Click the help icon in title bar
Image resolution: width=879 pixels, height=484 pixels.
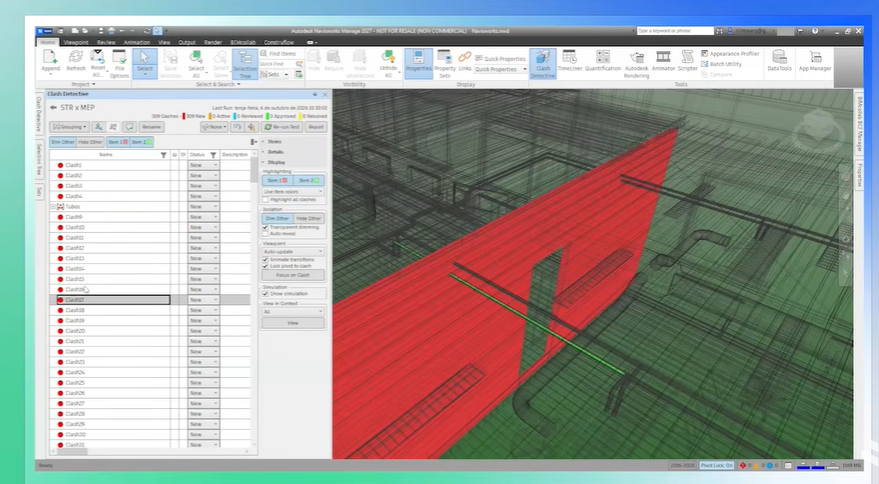[x=815, y=31]
